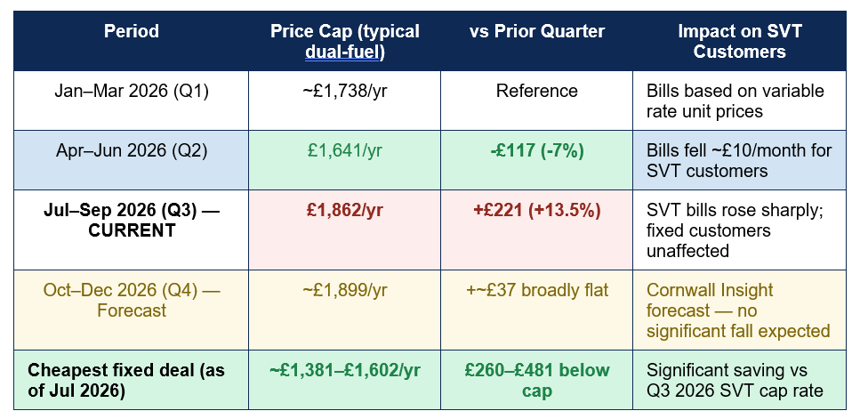Viewport: 868px width, 419px height.
Task: Select the +£221 (+13.5%) cell
Action: pos(536,230)
